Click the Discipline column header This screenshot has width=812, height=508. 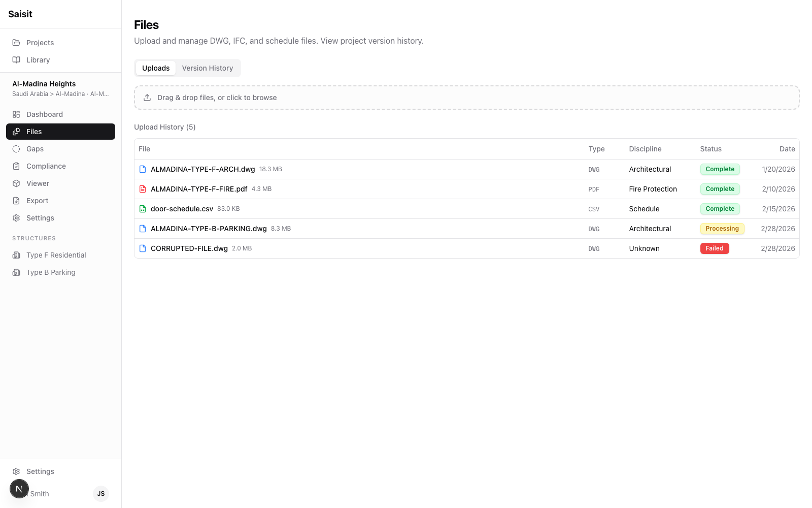click(x=646, y=149)
